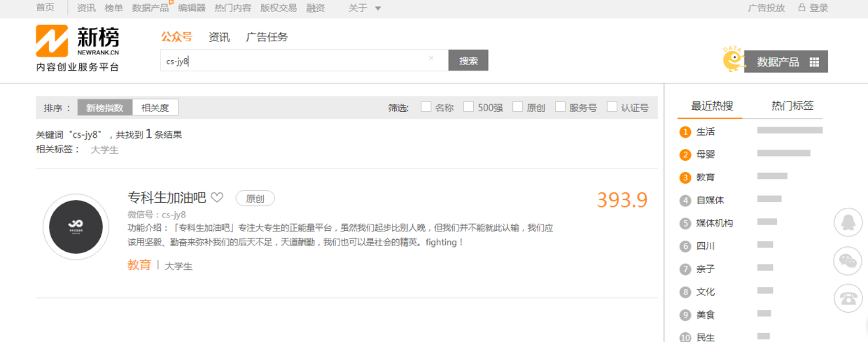The image size is (868, 342).
Task: Open 融资 in the top navigation
Action: point(315,8)
